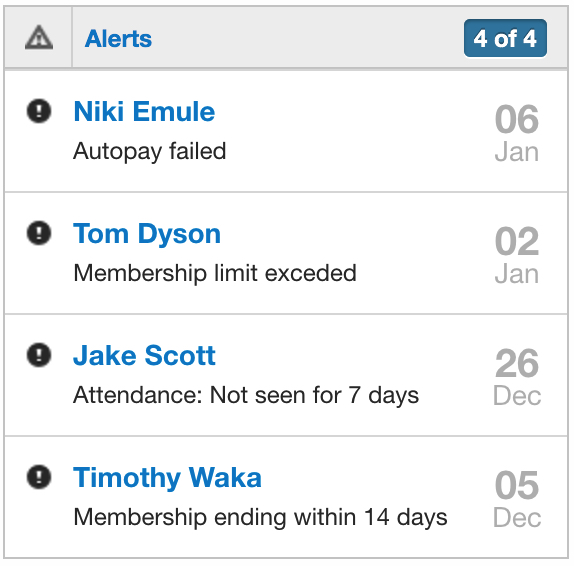Screen dimensions: 574x566
Task: Click the warning triangle icon beside Alerts
Action: 39,37
